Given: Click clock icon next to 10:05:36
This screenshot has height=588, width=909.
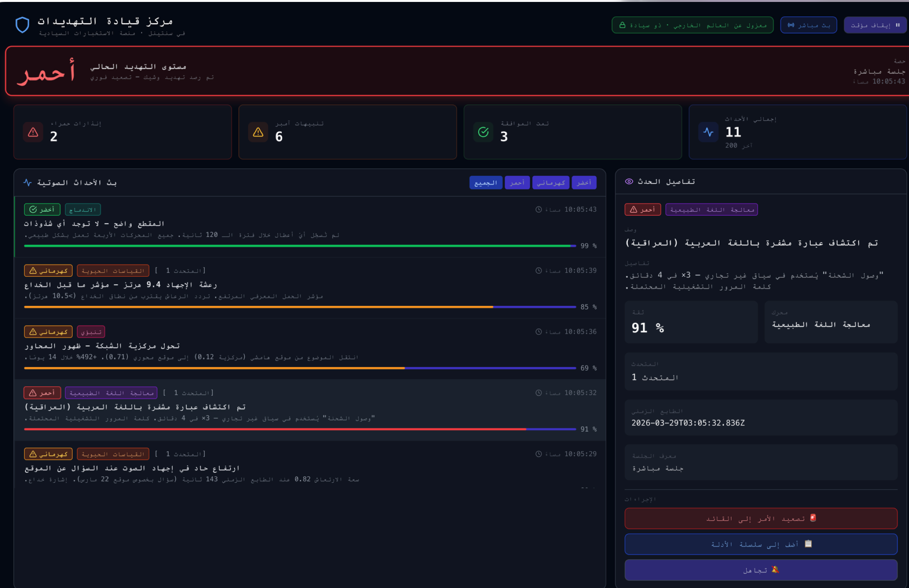Looking at the screenshot, I should click(x=539, y=332).
